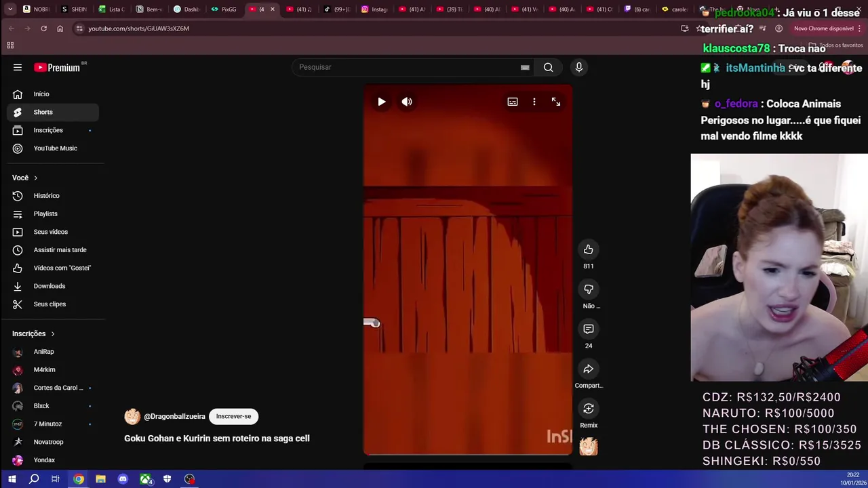
Task: Toggle captions on the Short
Action: tap(513, 102)
